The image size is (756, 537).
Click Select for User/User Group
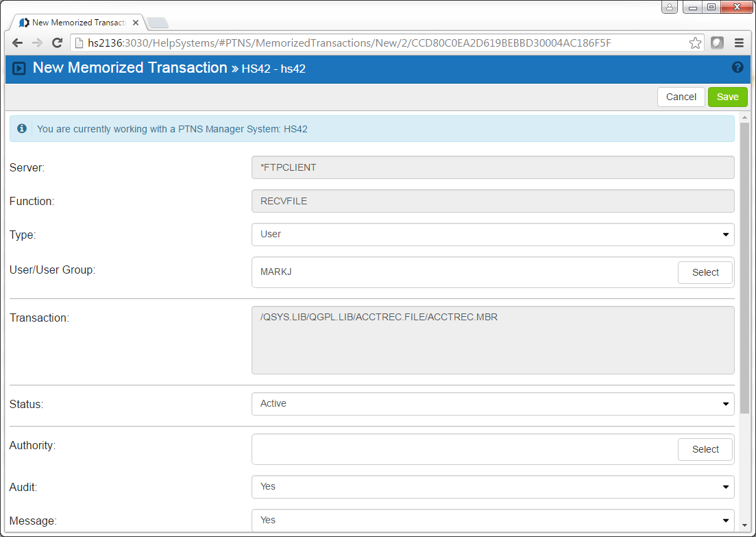(x=705, y=272)
